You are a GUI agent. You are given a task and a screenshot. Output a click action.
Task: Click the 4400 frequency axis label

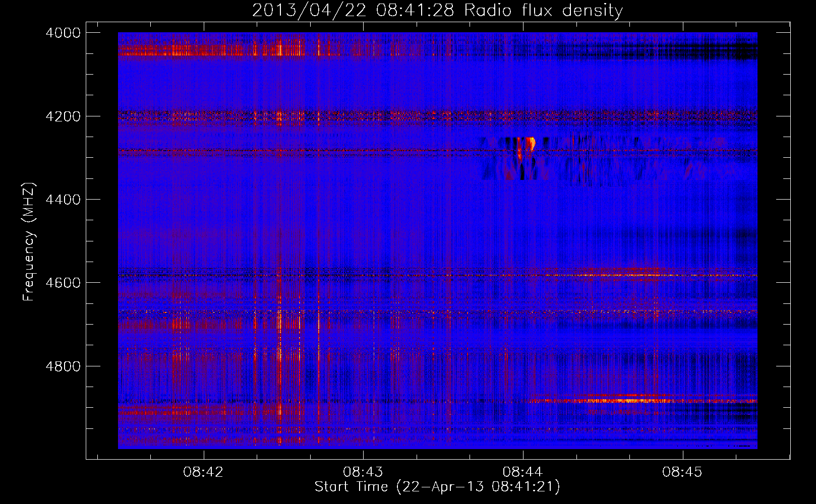tap(63, 200)
